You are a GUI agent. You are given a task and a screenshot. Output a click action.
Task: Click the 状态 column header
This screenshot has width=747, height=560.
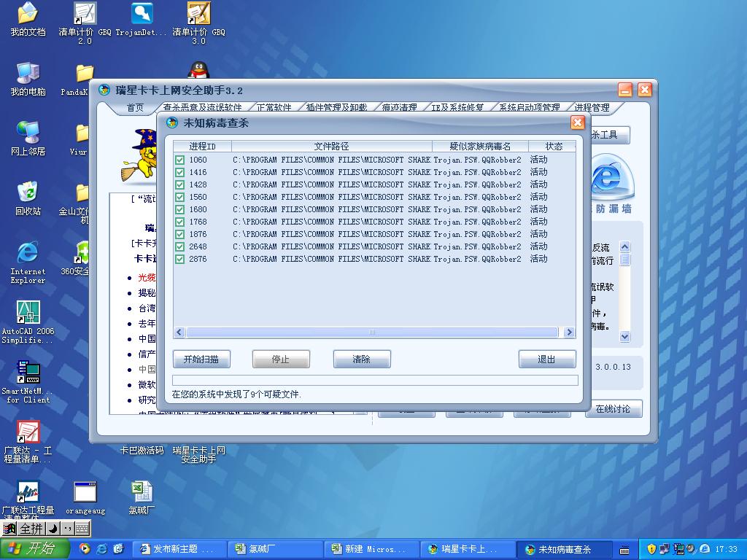pyautogui.click(x=553, y=146)
